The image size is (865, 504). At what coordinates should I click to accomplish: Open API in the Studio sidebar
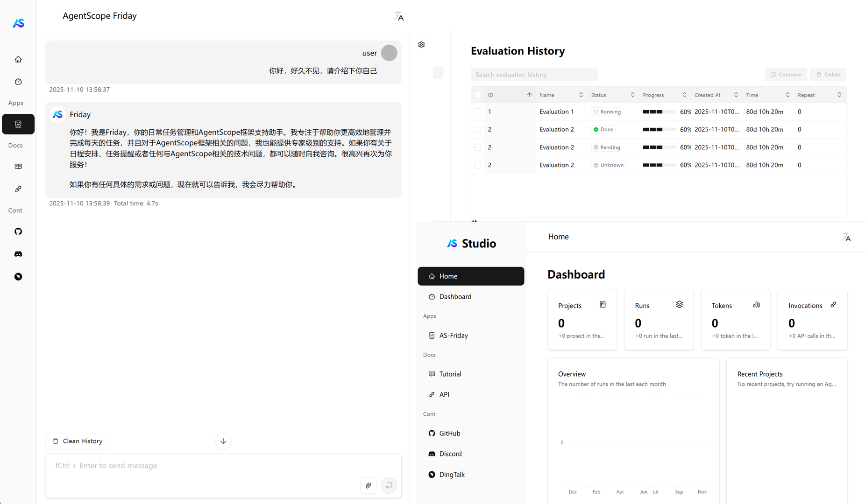click(471, 394)
